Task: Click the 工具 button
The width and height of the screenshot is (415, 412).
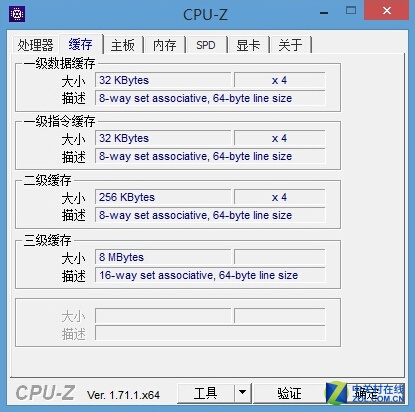Action: click(205, 394)
